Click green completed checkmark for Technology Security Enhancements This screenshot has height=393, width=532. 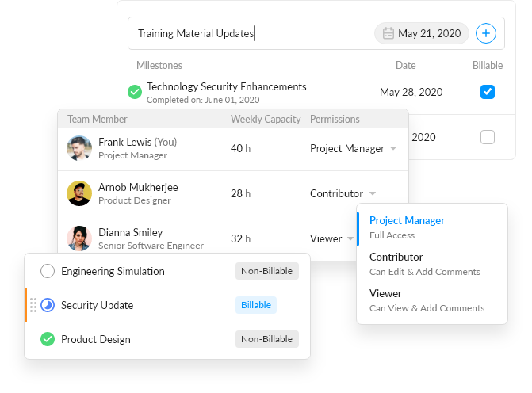[x=135, y=92]
